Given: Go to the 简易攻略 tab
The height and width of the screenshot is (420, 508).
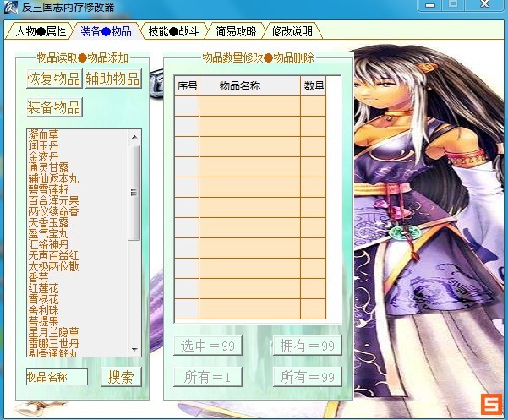Looking at the screenshot, I should pos(235,32).
